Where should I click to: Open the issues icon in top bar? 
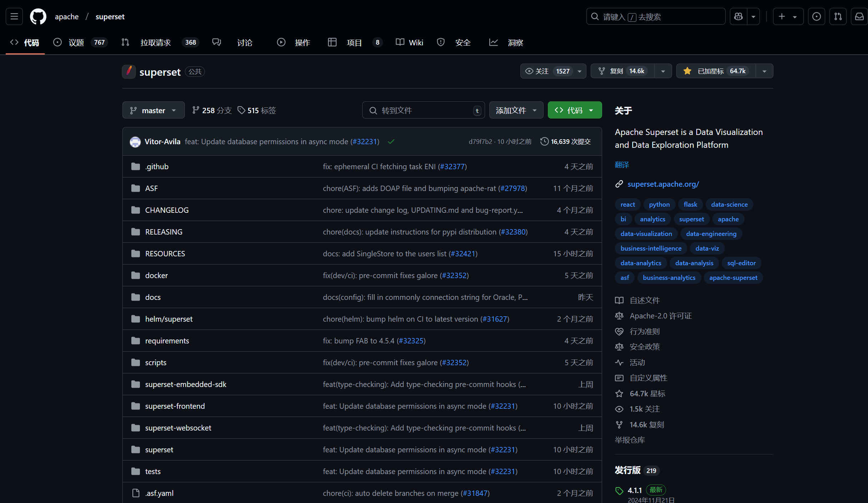point(817,16)
